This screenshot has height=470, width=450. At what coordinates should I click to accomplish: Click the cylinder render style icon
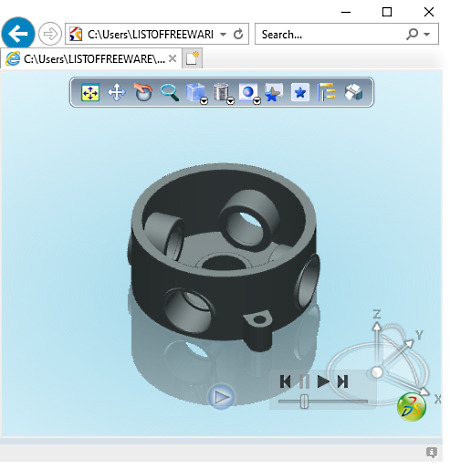[x=221, y=92]
